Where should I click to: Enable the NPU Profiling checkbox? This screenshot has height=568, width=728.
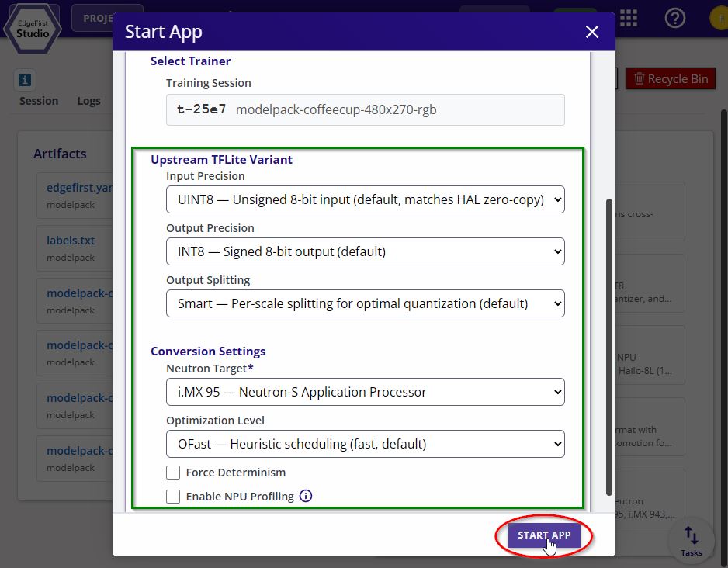pos(173,497)
